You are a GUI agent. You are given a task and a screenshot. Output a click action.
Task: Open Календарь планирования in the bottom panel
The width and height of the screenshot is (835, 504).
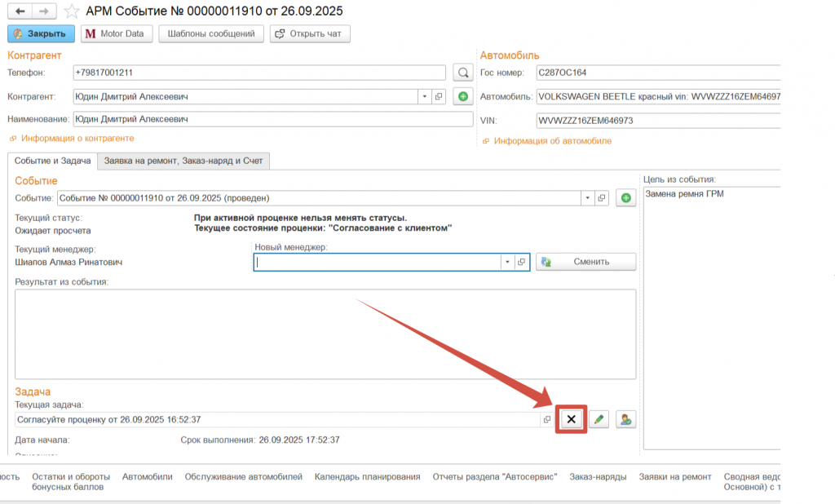click(367, 477)
